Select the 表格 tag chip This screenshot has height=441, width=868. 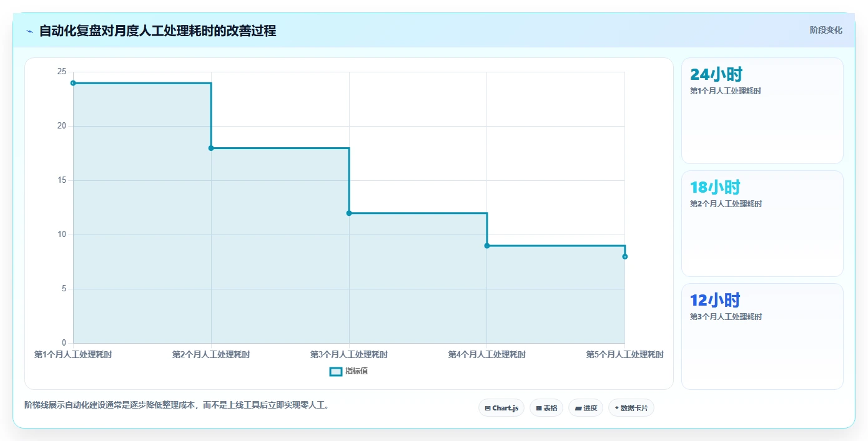click(546, 408)
